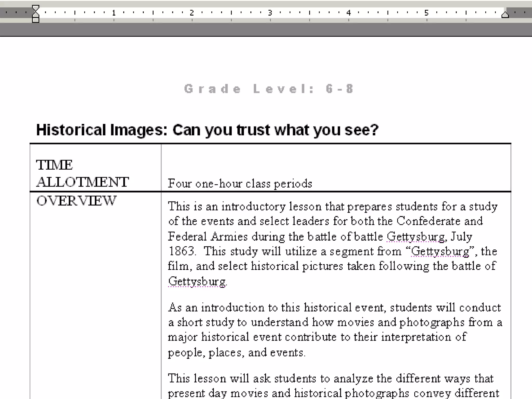
Task: Click the 'Four one-hour class periods' text
Action: [x=240, y=184]
